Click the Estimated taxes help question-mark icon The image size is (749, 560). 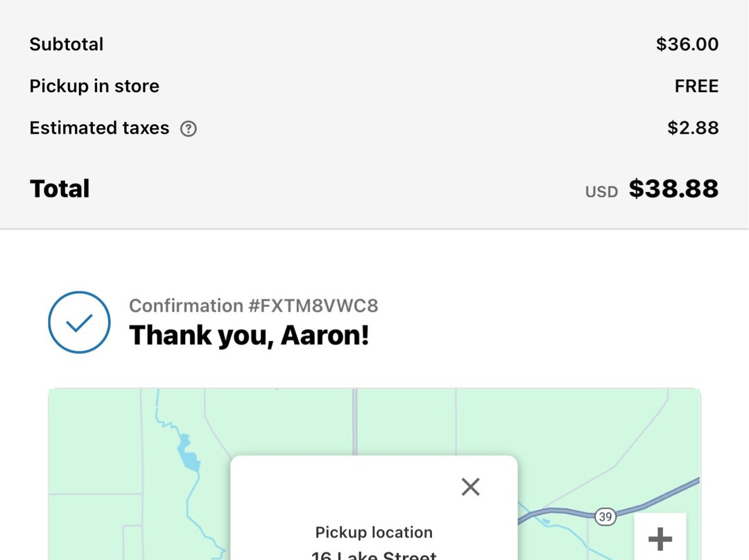[188, 128]
